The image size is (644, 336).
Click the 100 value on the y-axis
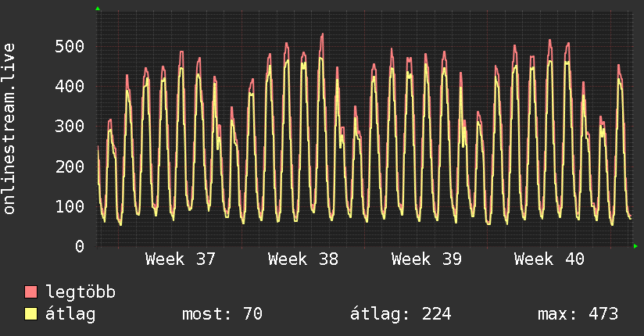(70, 206)
